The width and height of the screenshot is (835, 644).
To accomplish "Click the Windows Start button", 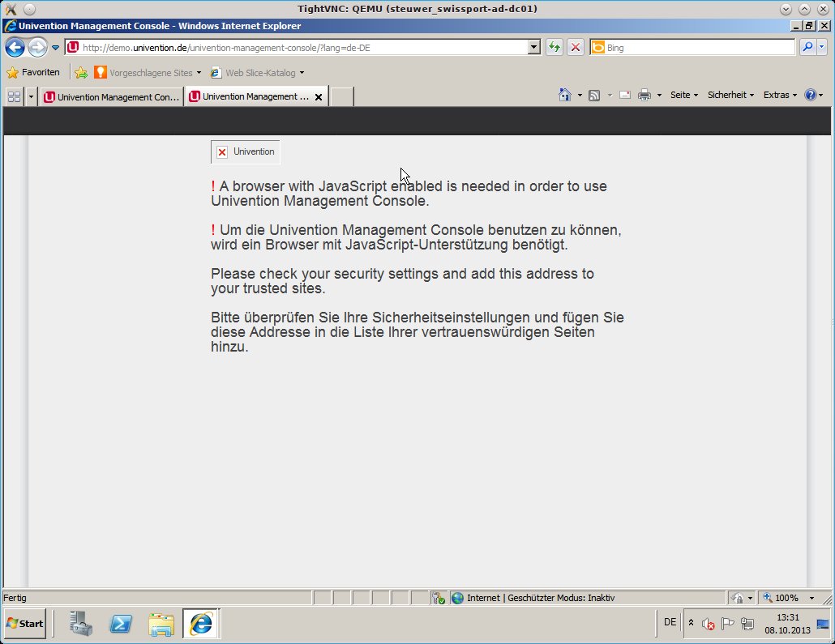I will click(25, 623).
